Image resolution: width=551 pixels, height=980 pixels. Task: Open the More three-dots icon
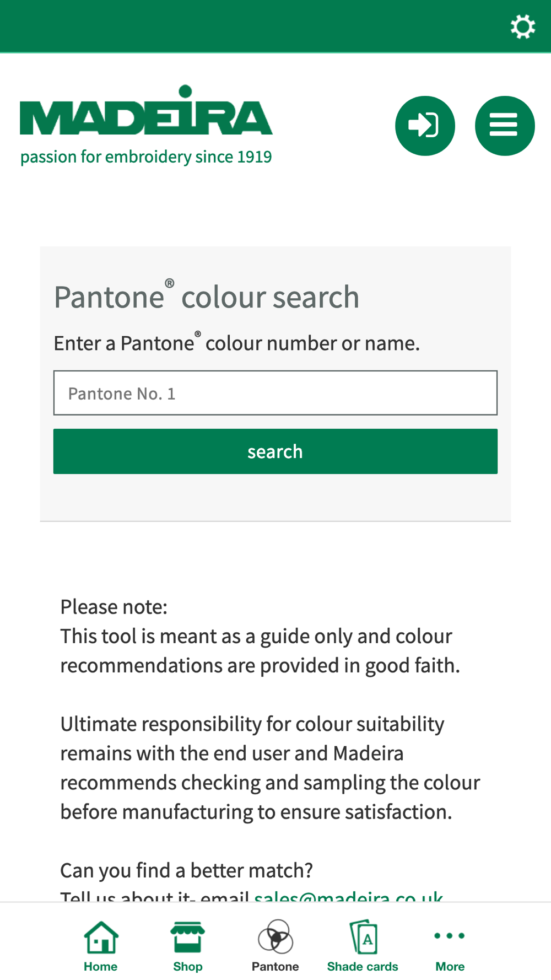[x=450, y=936]
